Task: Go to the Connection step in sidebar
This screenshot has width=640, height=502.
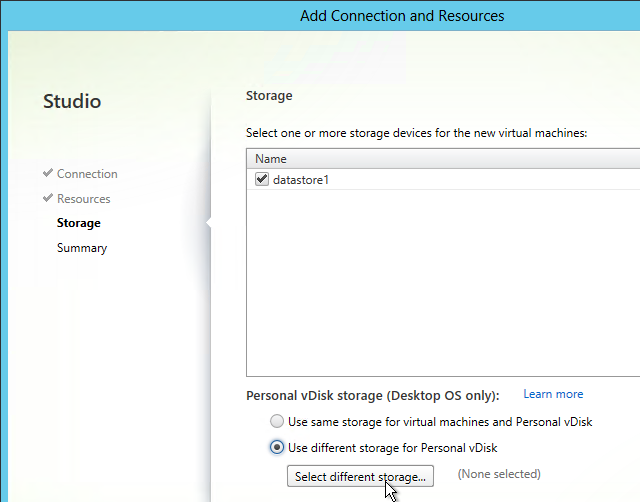Action: 87,174
